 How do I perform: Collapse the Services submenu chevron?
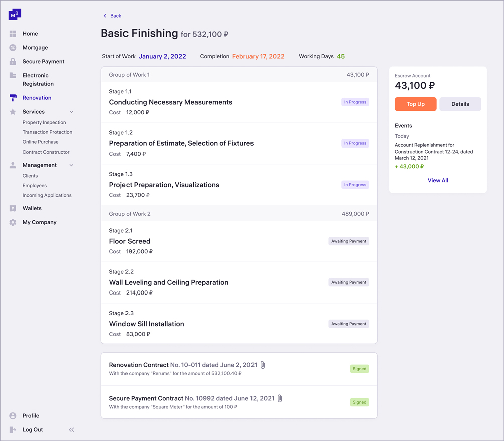(x=71, y=112)
